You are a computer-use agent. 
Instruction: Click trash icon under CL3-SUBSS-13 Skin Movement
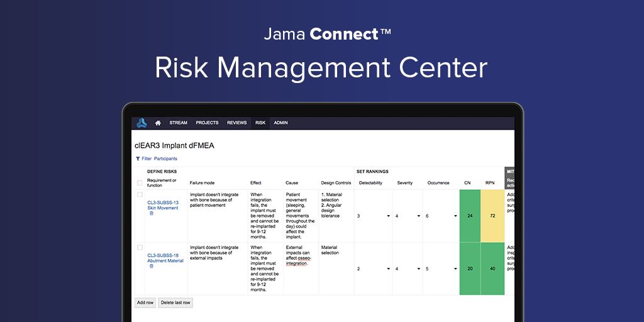(151, 213)
